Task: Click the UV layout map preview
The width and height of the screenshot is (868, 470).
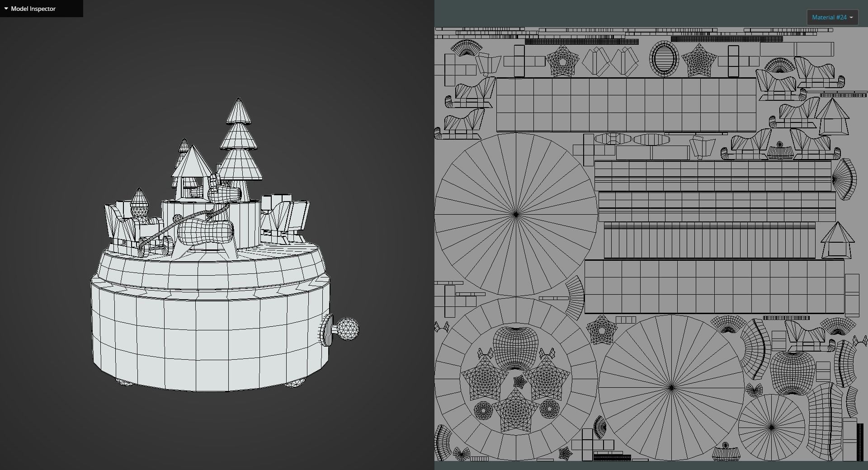Action: coord(651,244)
